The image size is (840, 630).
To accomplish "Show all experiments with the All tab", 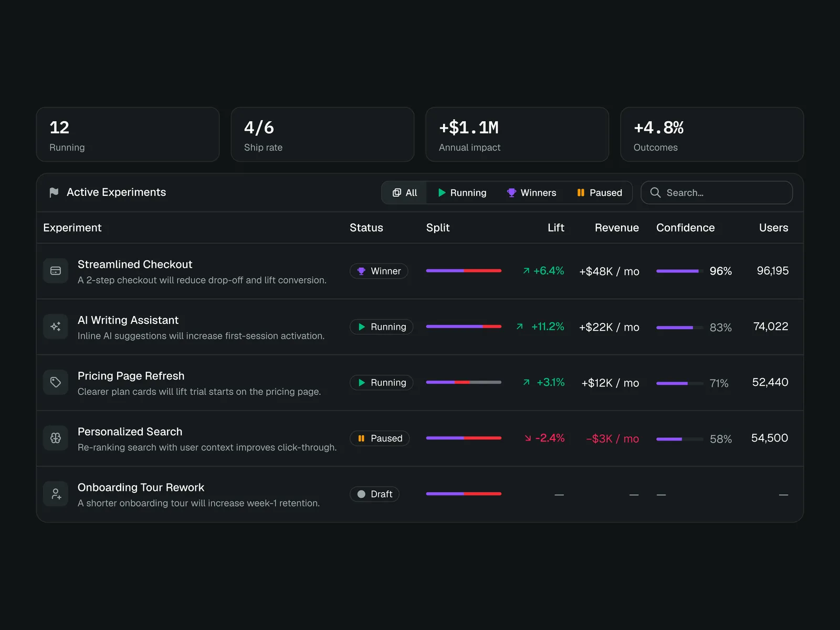I will point(404,193).
